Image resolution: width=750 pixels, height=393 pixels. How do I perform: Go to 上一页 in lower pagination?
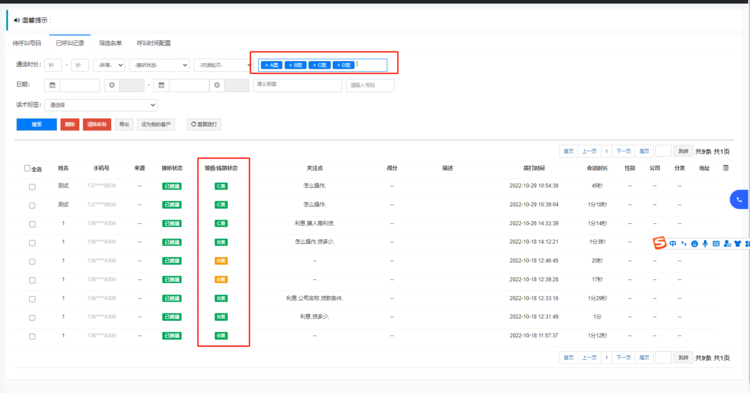589,358
